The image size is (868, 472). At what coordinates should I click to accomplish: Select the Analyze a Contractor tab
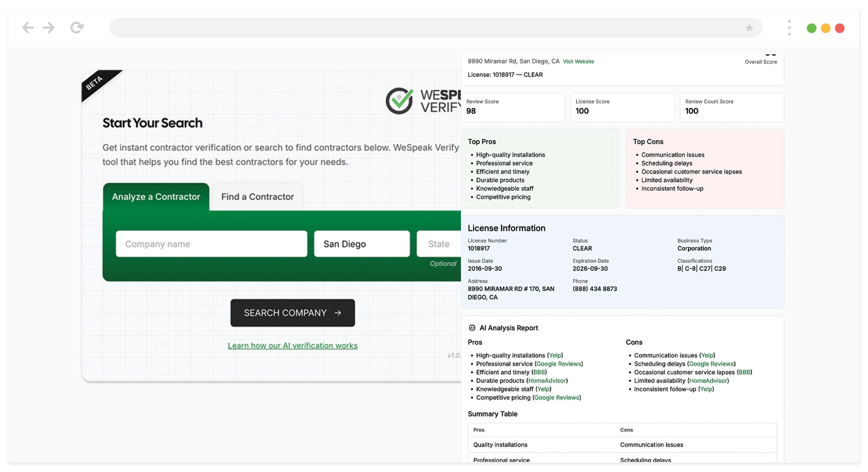[x=156, y=197]
